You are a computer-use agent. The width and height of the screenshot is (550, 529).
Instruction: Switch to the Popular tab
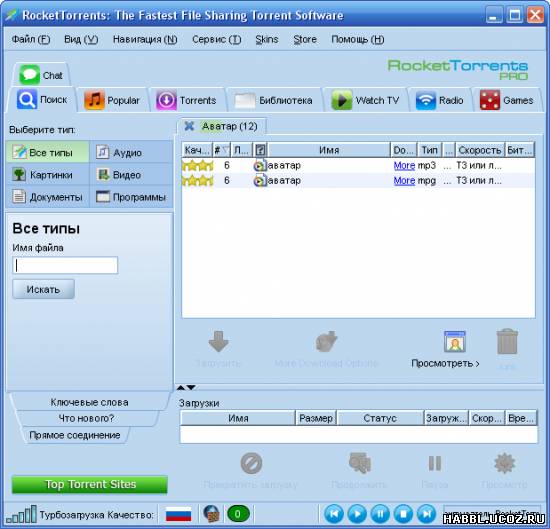(x=112, y=100)
